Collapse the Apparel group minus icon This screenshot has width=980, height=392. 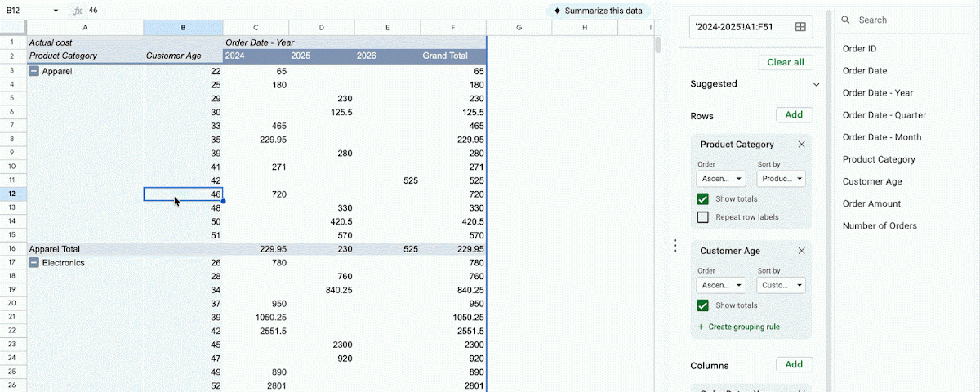pos(33,71)
